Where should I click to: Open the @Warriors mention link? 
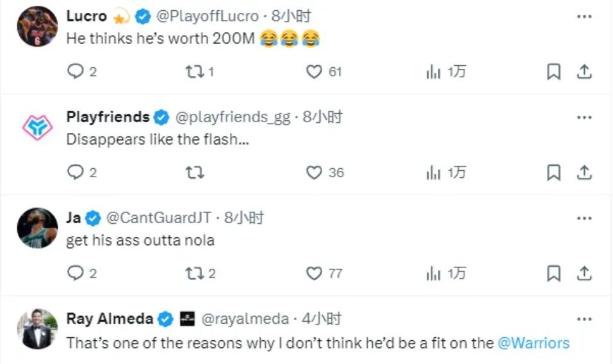(x=534, y=343)
